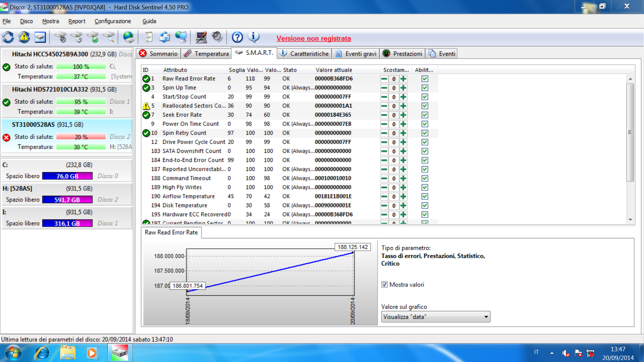Viewport: 644px width, 362px height.
Task: Open the File menu
Action: [7, 21]
